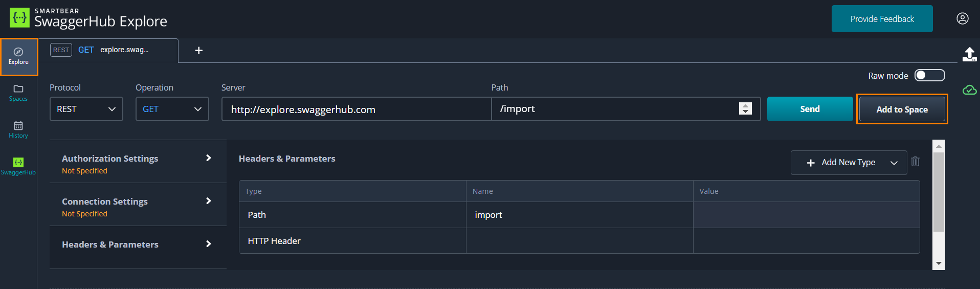
Task: Open the Protocol REST dropdown
Action: 86,109
